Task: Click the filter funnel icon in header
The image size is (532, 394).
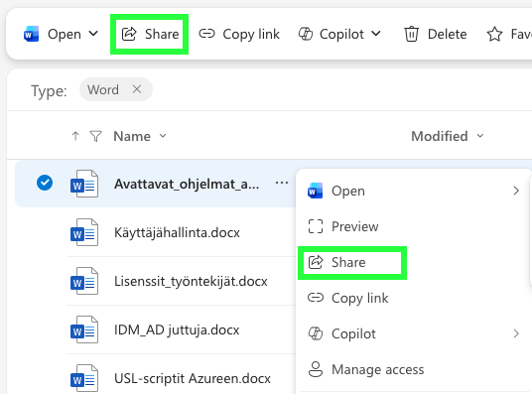Action: click(x=95, y=136)
